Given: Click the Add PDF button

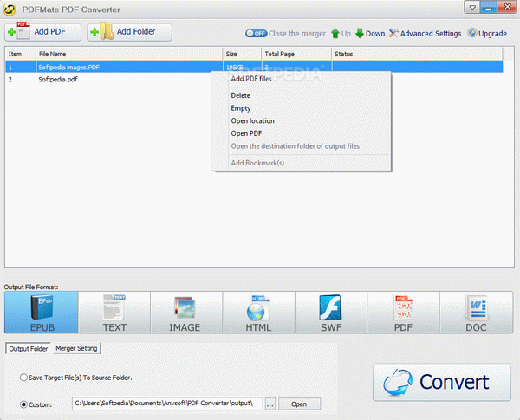Looking at the screenshot, I should click(42, 32).
